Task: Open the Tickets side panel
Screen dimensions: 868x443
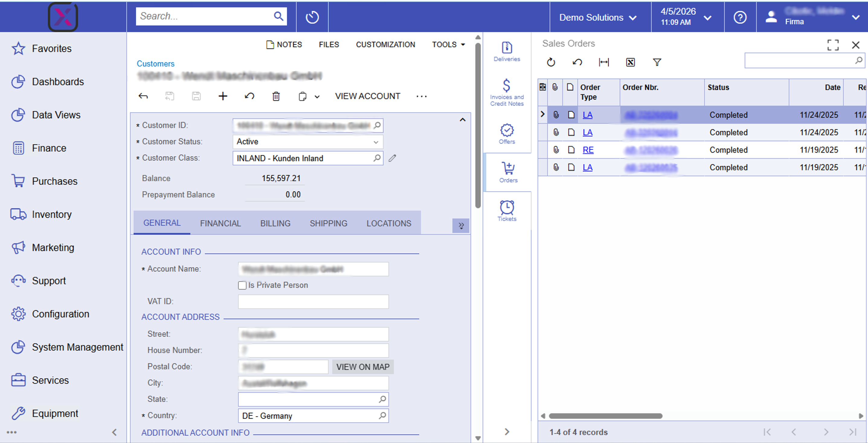Action: point(507,209)
